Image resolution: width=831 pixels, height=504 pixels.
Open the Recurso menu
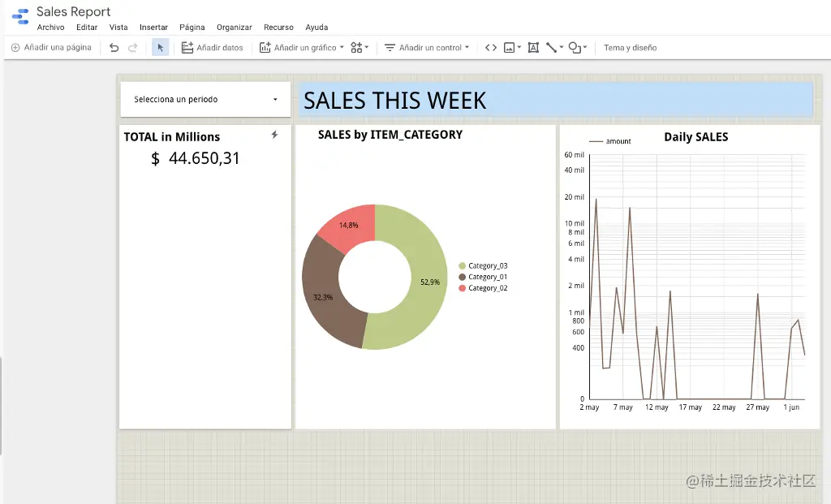pyautogui.click(x=279, y=27)
